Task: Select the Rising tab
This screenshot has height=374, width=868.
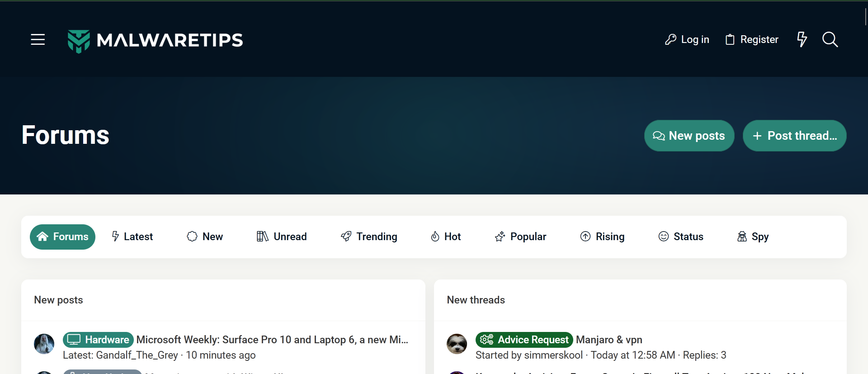Action: [602, 237]
